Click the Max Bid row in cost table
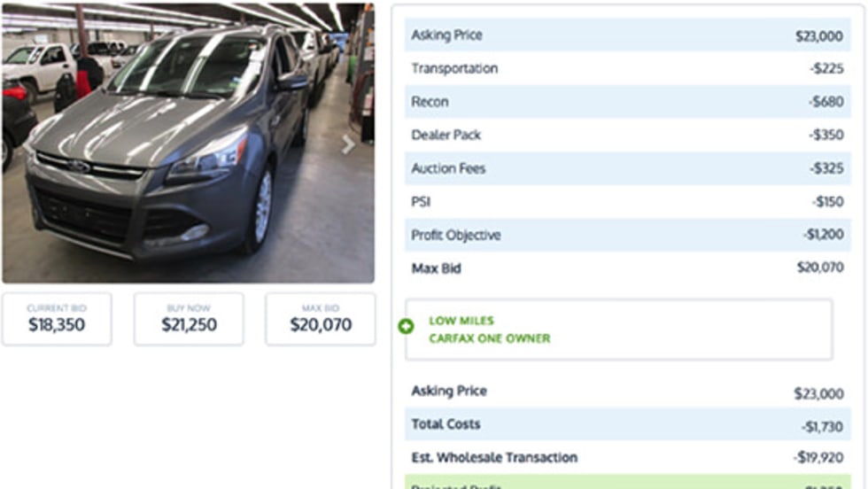This screenshot has width=868, height=489. [x=627, y=268]
